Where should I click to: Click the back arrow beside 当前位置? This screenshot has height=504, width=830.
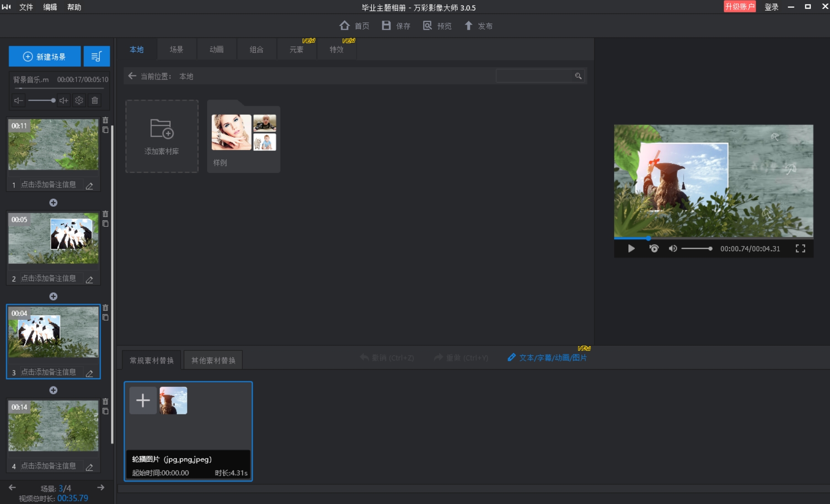click(132, 76)
